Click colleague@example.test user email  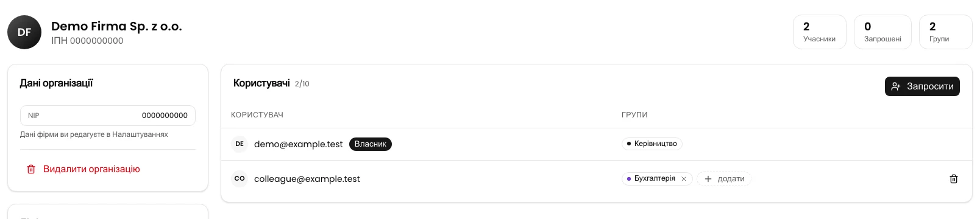click(307, 179)
